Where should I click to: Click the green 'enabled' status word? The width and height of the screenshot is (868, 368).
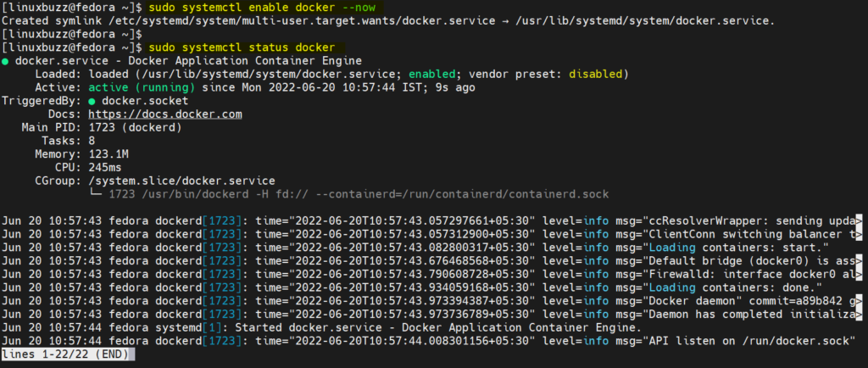click(431, 74)
